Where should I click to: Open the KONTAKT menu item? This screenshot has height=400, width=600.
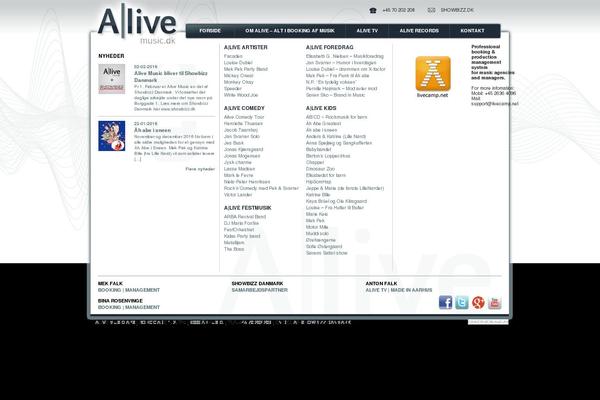click(x=472, y=31)
